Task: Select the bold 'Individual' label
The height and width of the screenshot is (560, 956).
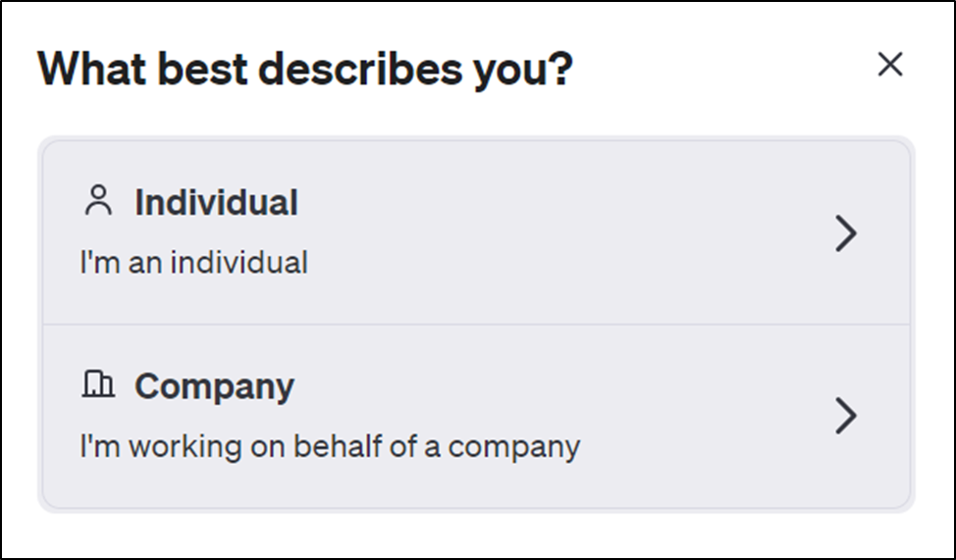Action: point(216,202)
